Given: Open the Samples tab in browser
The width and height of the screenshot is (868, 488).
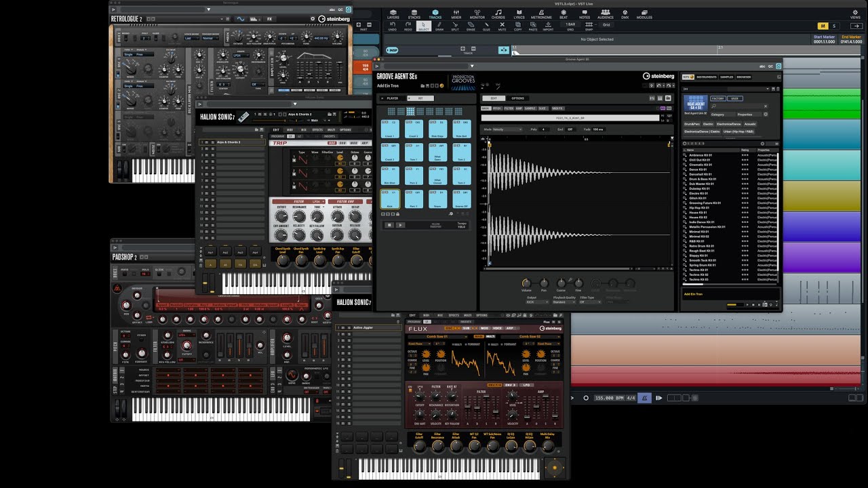Looking at the screenshot, I should click(x=726, y=77).
